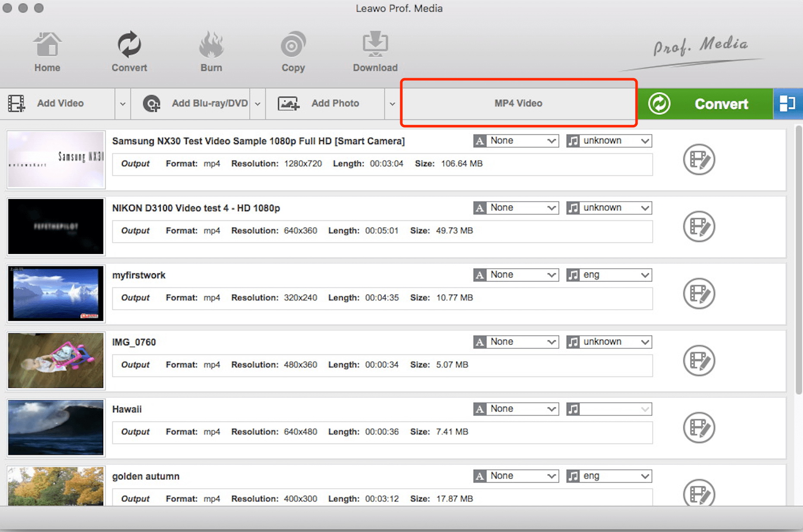Open subtitle dropdown for Hawaii
This screenshot has width=803, height=532.
click(516, 408)
